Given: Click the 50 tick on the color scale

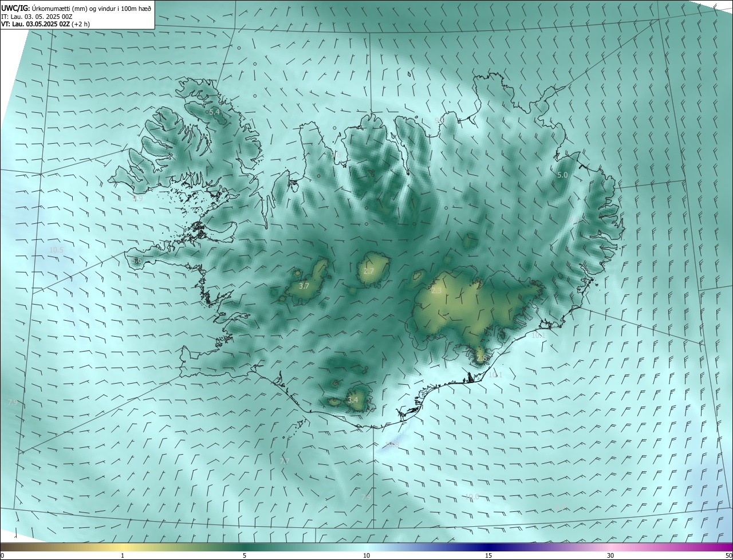Looking at the screenshot, I should pyautogui.click(x=728, y=556).
